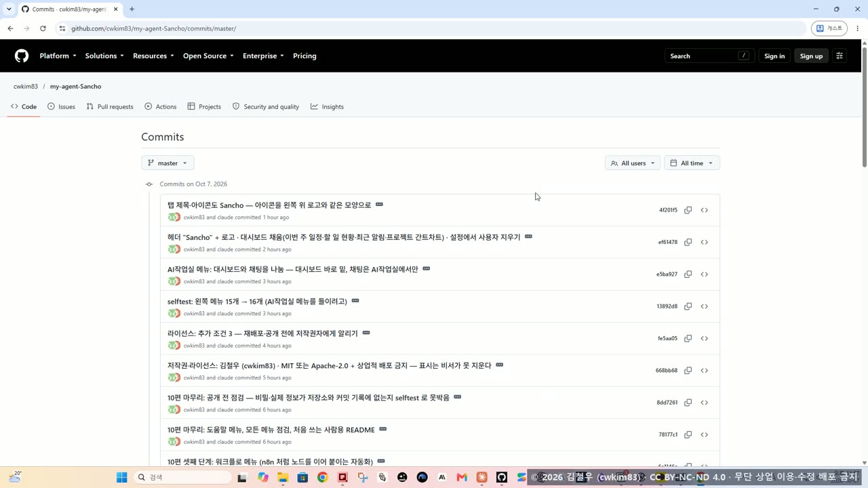Reload the page with the browser refresh icon
868x488 pixels.
click(x=43, y=28)
